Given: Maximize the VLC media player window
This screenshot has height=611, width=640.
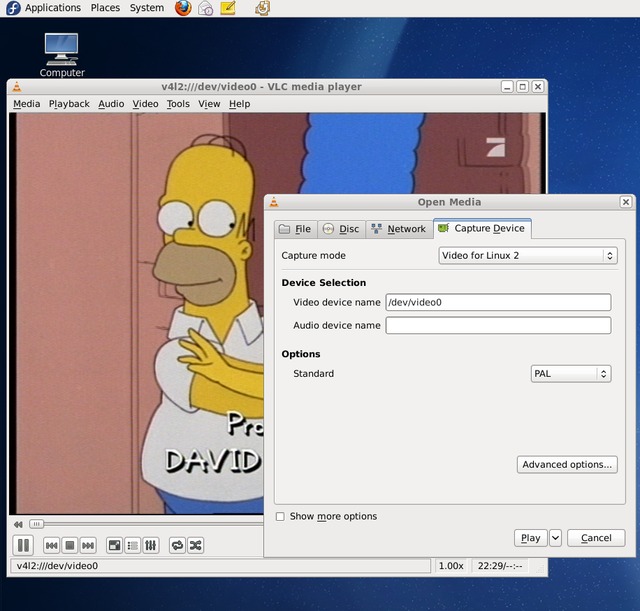Looking at the screenshot, I should [x=522, y=87].
